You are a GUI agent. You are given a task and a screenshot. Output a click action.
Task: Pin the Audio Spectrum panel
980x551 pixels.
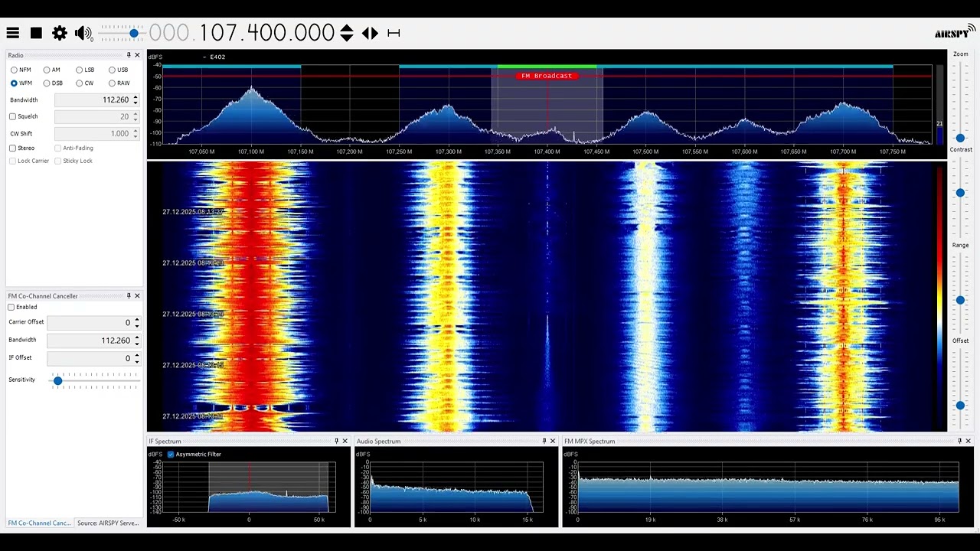pos(544,441)
